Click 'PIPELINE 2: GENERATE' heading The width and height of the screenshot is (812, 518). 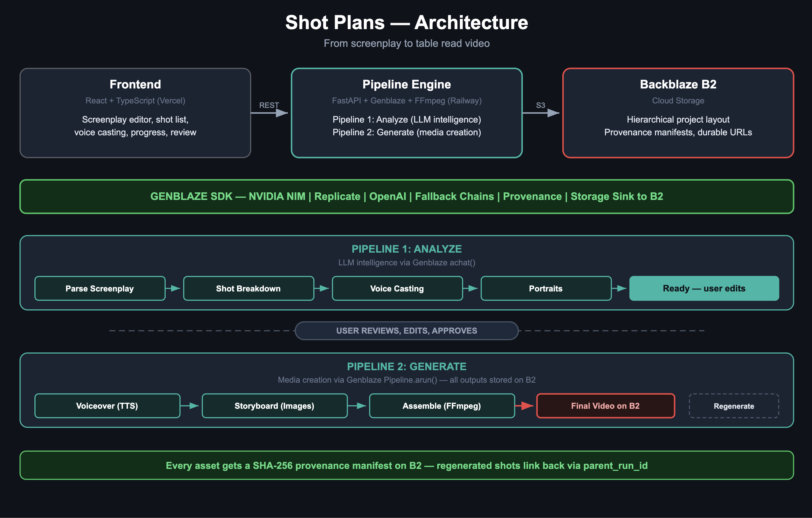pyautogui.click(x=407, y=366)
